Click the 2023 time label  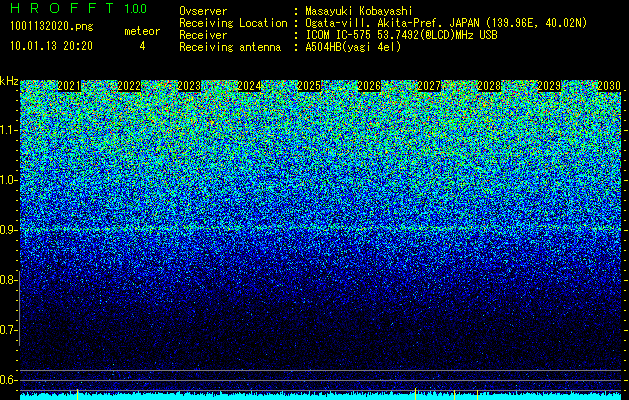[x=189, y=86]
